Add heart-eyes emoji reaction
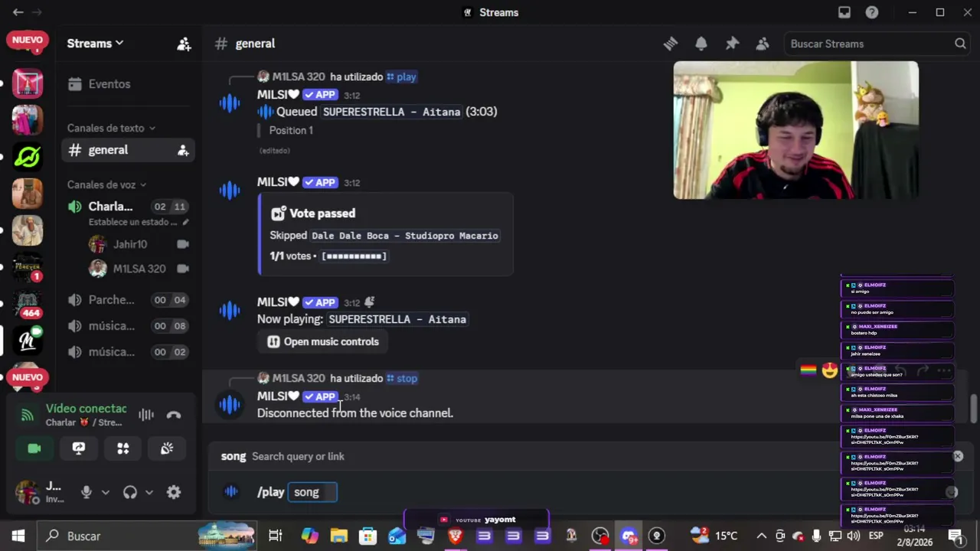This screenshot has height=551, width=980. (x=830, y=371)
